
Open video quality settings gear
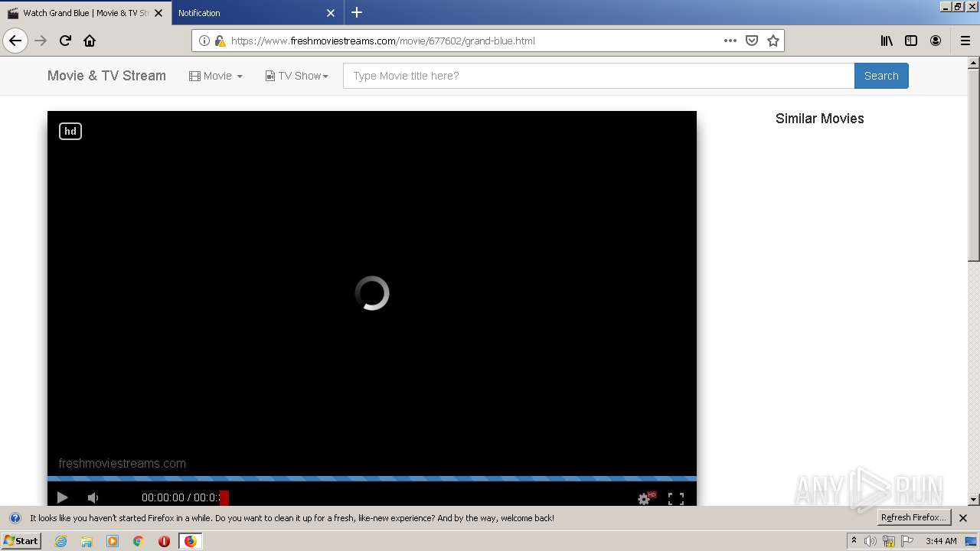tap(645, 498)
